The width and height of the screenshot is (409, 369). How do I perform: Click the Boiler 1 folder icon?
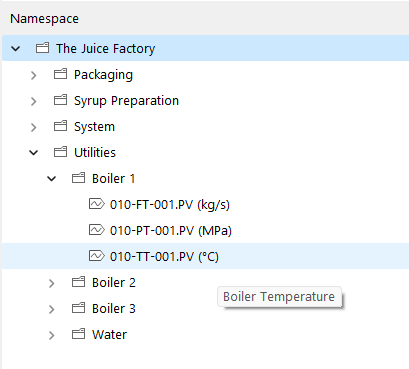point(78,178)
